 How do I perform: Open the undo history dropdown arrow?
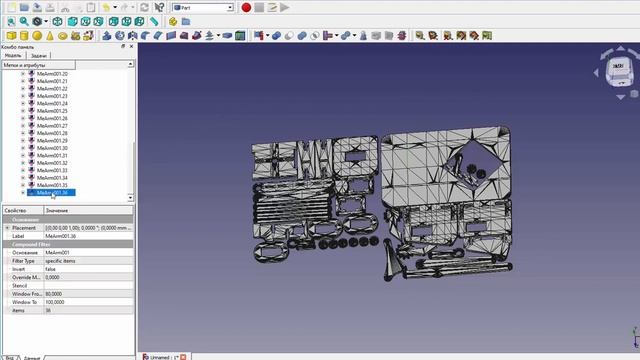(x=115, y=7)
